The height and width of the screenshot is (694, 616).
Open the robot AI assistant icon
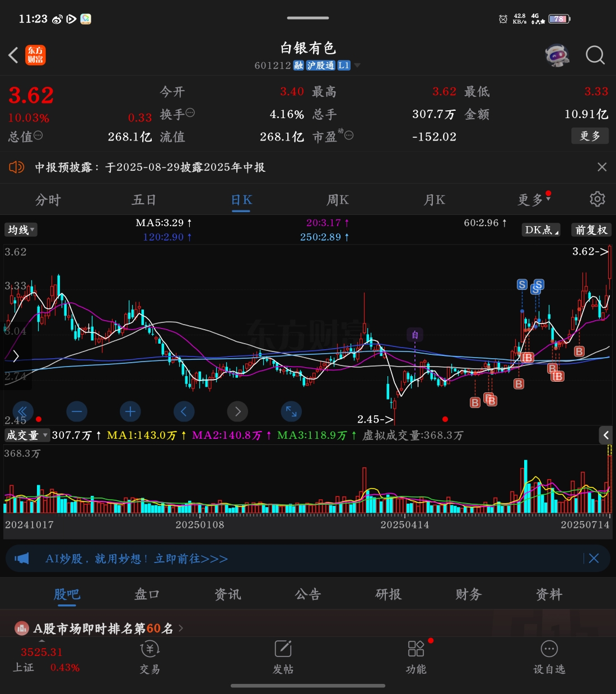tap(557, 55)
